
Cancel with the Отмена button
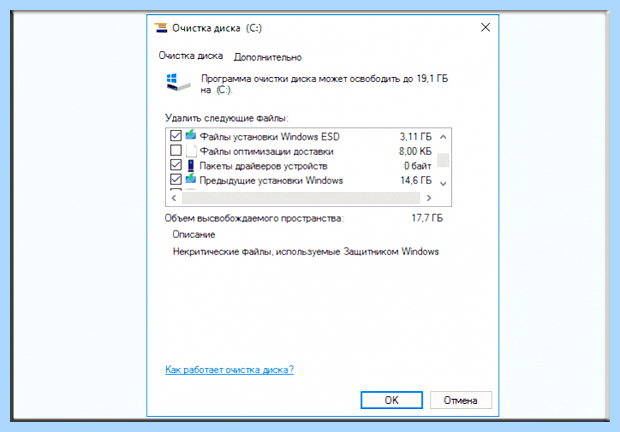click(x=461, y=400)
